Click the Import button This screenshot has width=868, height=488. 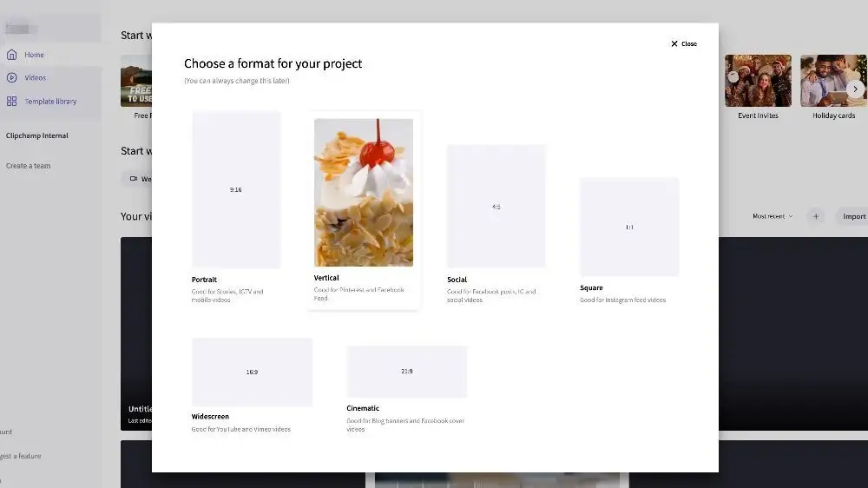(853, 216)
